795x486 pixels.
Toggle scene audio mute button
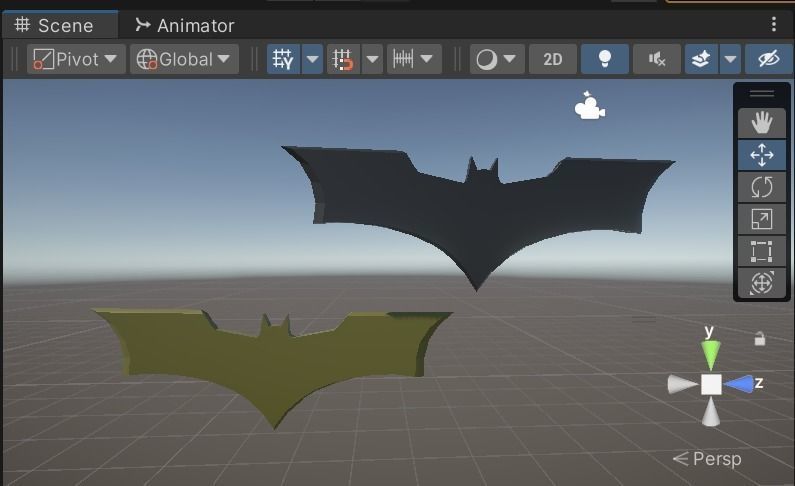click(657, 59)
